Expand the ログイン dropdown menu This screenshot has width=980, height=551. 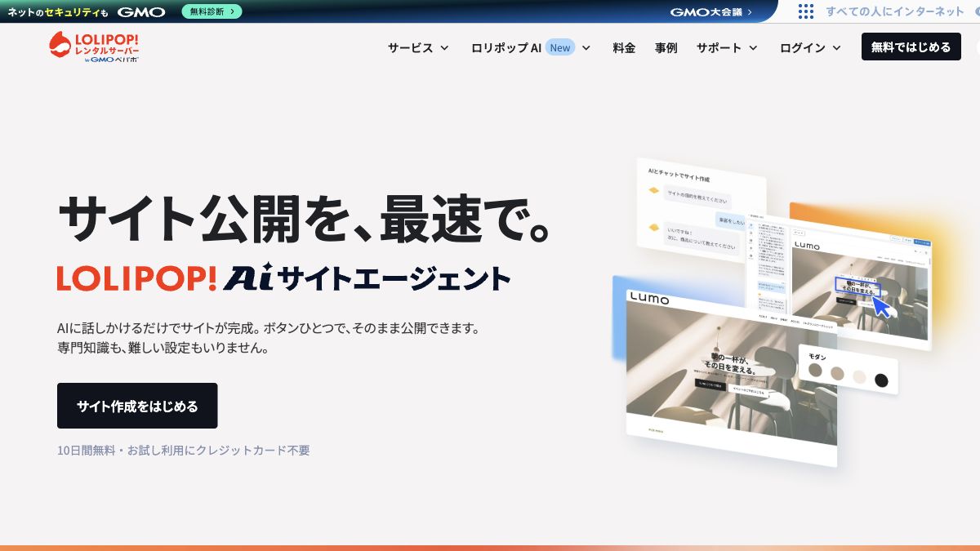pyautogui.click(x=810, y=47)
